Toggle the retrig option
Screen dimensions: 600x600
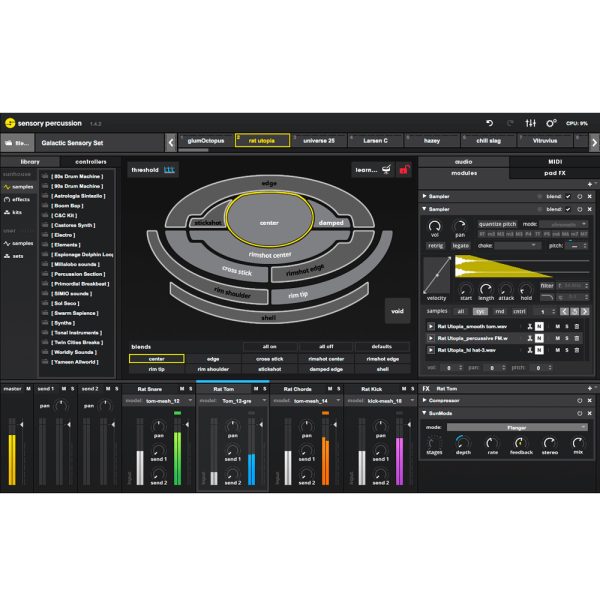[x=435, y=246]
